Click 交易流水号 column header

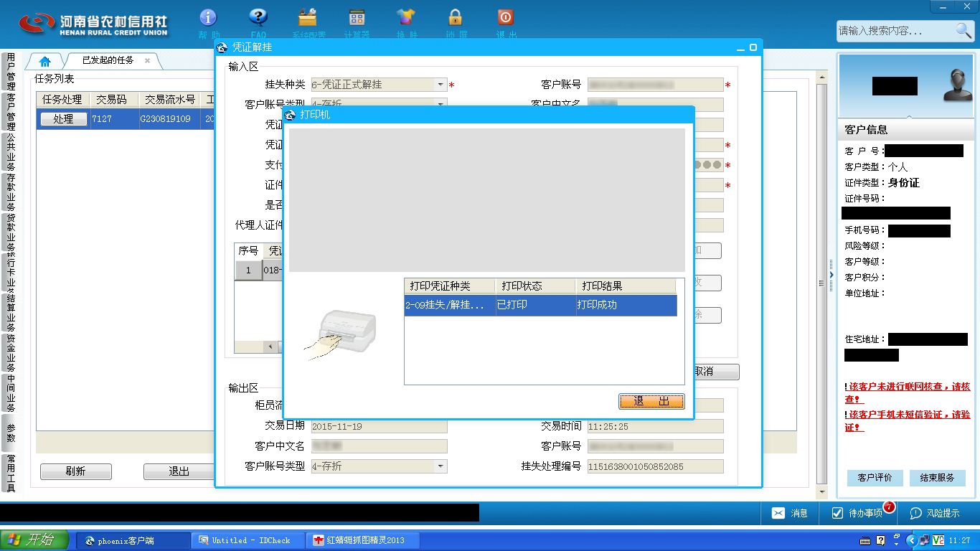170,100
